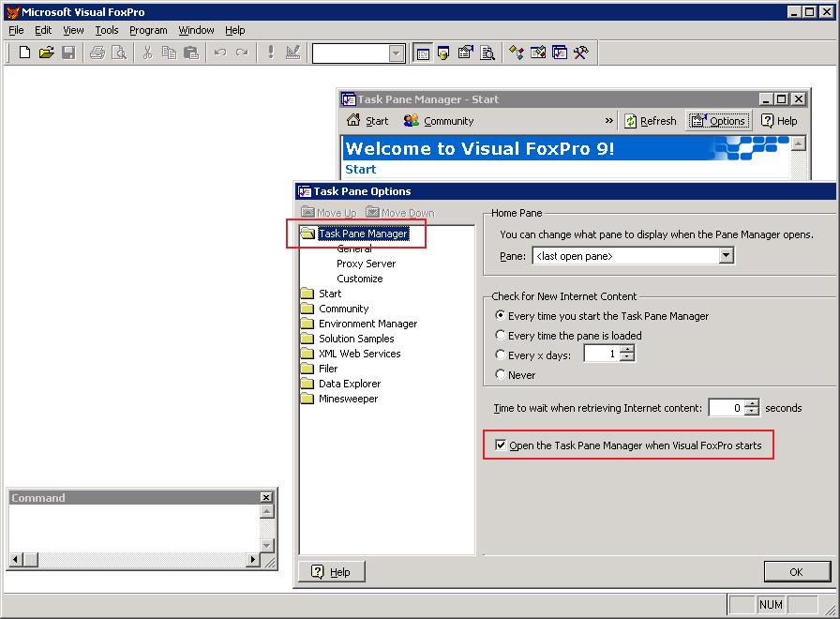This screenshot has height=619, width=840.
Task: Choose Every time the pane is loaded option
Action: [x=502, y=335]
